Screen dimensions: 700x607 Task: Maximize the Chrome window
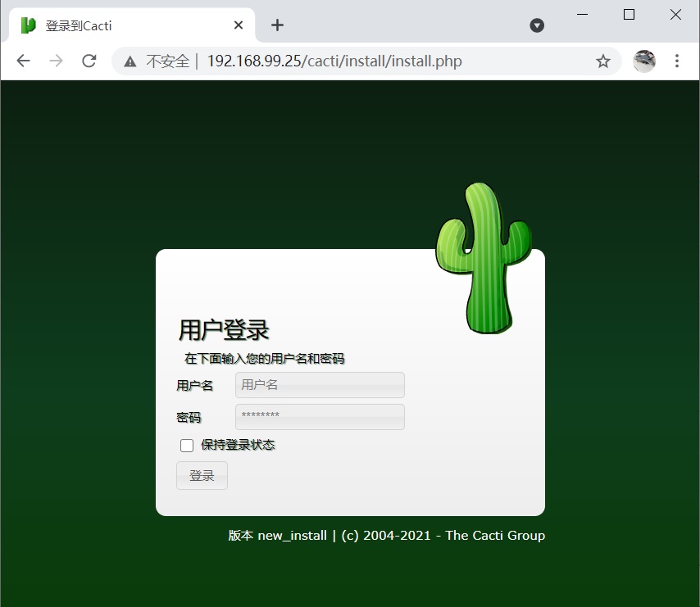pyautogui.click(x=629, y=14)
